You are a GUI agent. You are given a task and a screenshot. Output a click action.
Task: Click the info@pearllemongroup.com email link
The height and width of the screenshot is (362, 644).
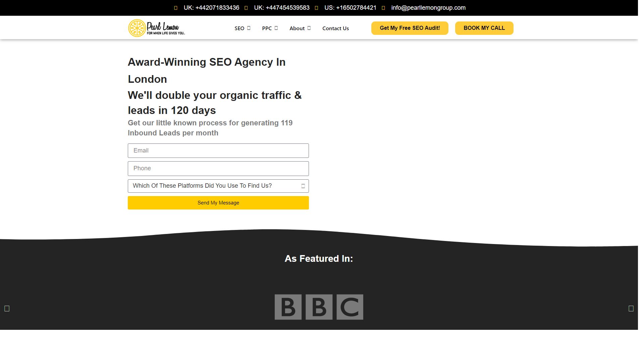[428, 8]
